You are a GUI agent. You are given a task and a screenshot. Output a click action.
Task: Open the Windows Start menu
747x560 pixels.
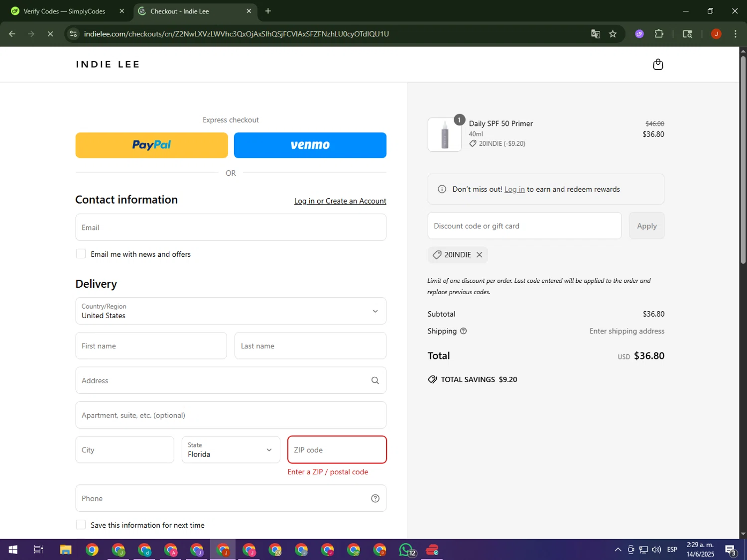click(13, 550)
